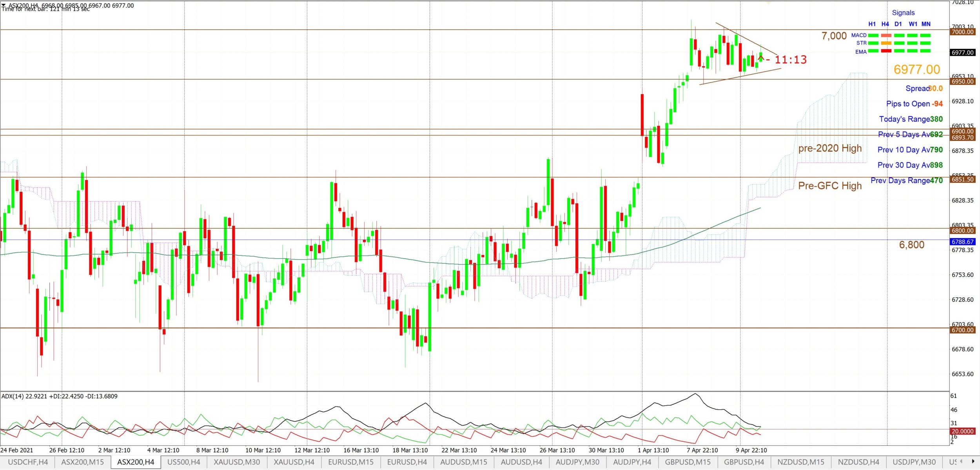Screen dimensions: 980x470
Task: Click the MACD H4 salmon signal block
Action: (886, 35)
